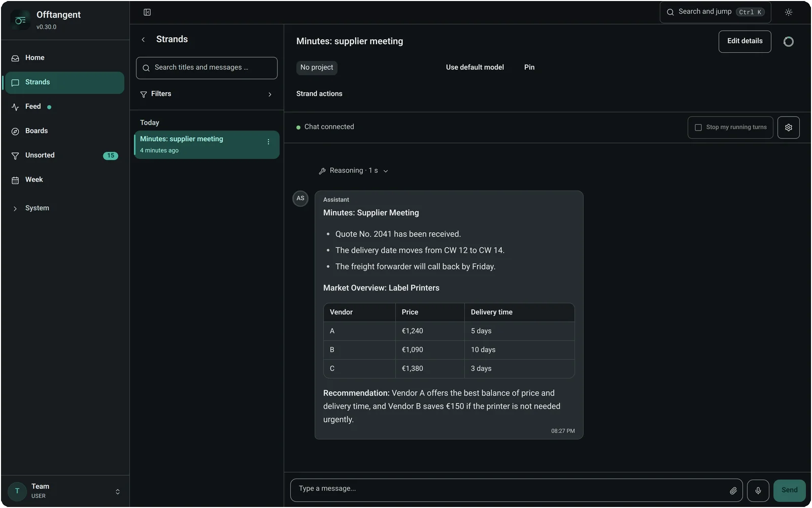The height and width of the screenshot is (508, 812).
Task: Start voice input with microphone icon
Action: pos(758,491)
